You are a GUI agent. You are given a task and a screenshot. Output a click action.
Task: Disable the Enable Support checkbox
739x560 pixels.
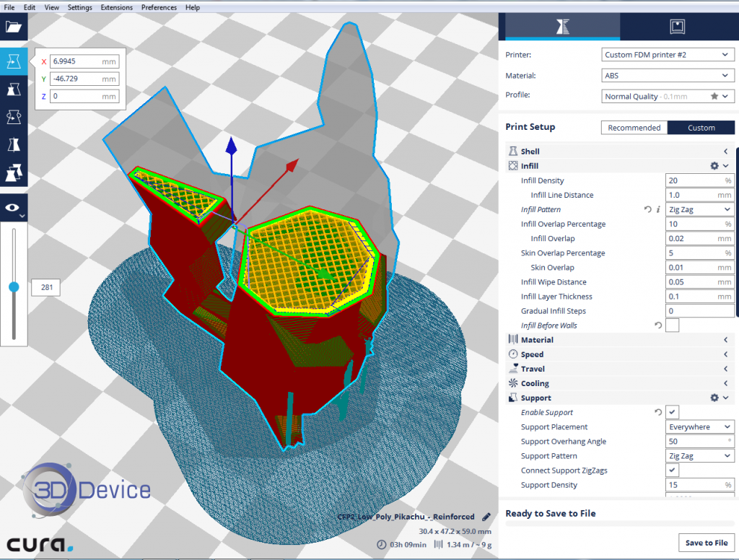point(672,413)
